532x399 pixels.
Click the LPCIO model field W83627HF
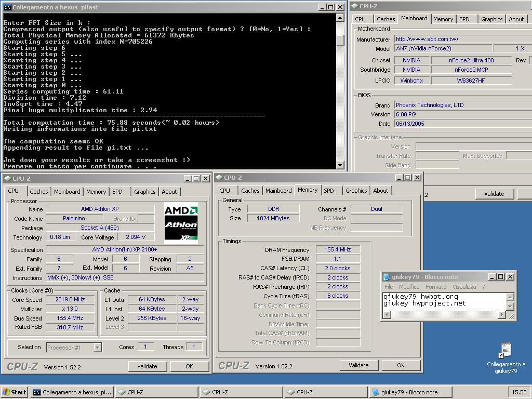(471, 81)
